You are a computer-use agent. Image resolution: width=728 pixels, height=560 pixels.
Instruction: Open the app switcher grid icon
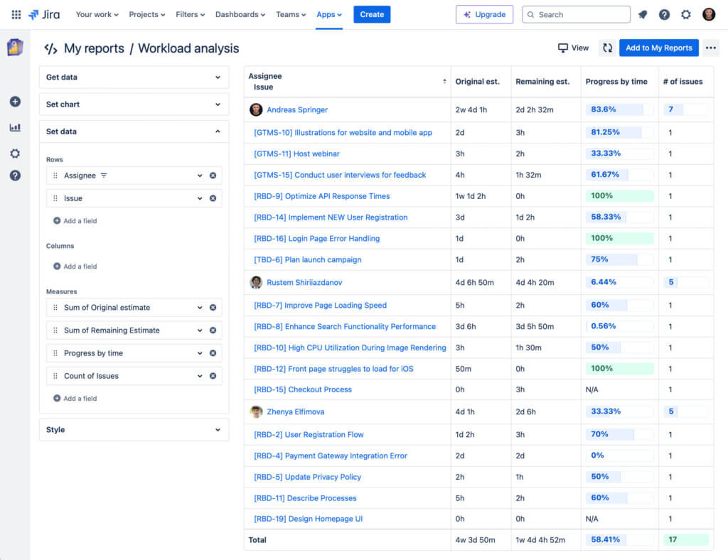(x=16, y=14)
